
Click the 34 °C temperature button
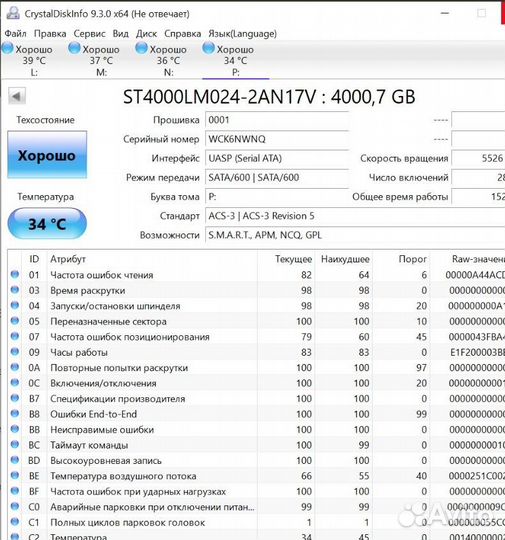pyautogui.click(x=47, y=224)
